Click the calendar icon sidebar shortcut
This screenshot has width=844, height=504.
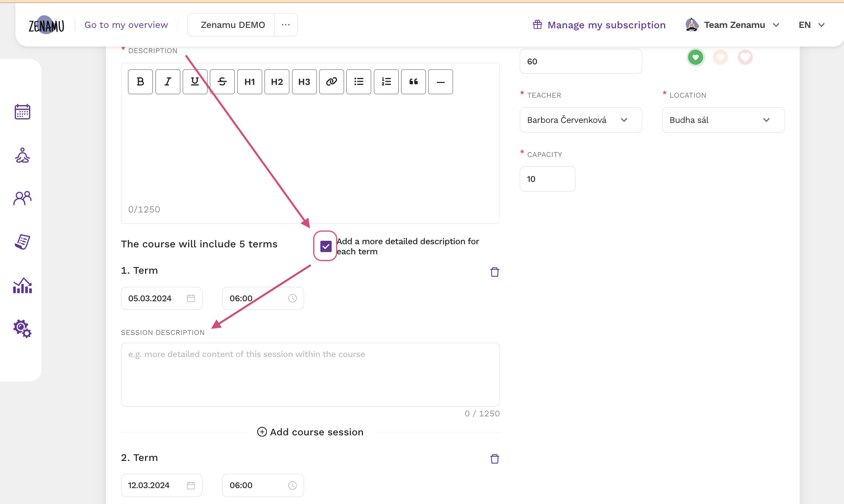click(22, 112)
